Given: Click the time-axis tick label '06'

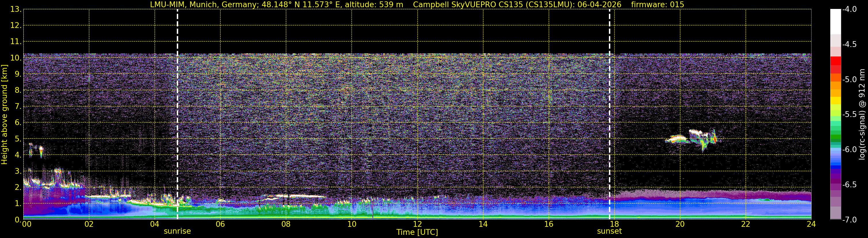Looking at the screenshot, I should (220, 224).
